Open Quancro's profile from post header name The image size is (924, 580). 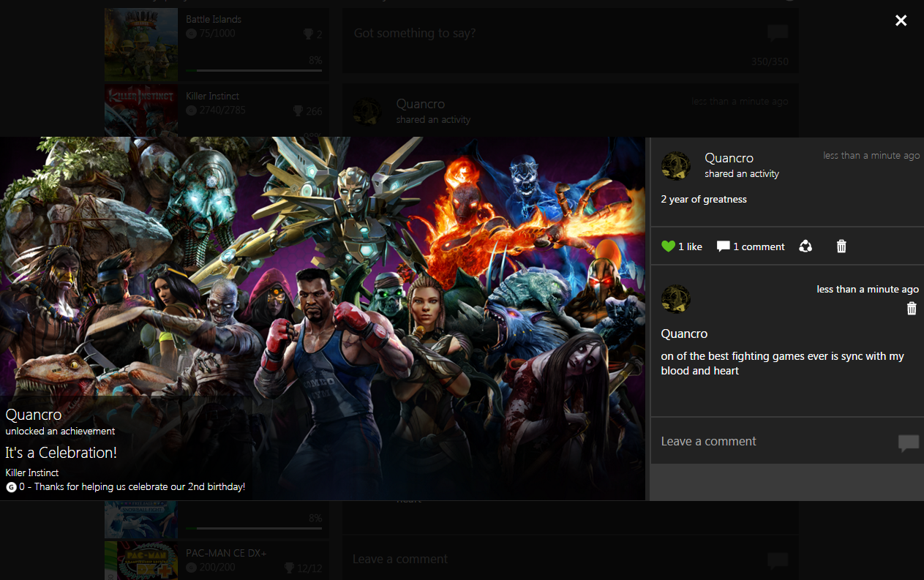(x=729, y=158)
